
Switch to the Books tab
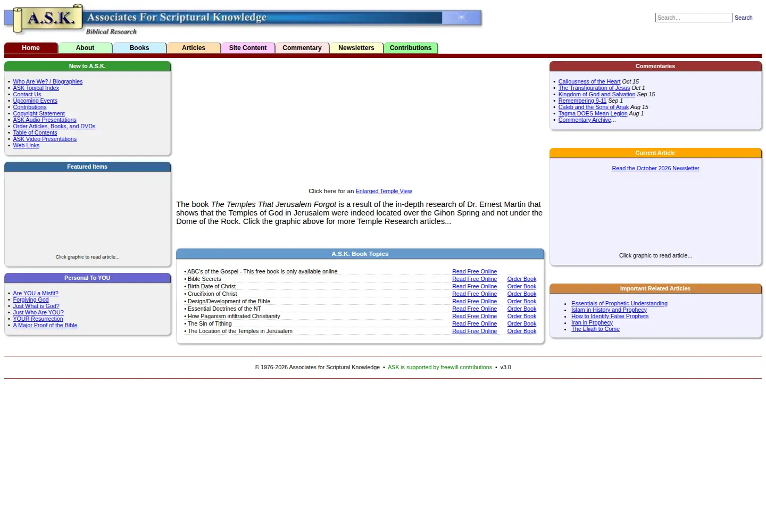click(139, 48)
